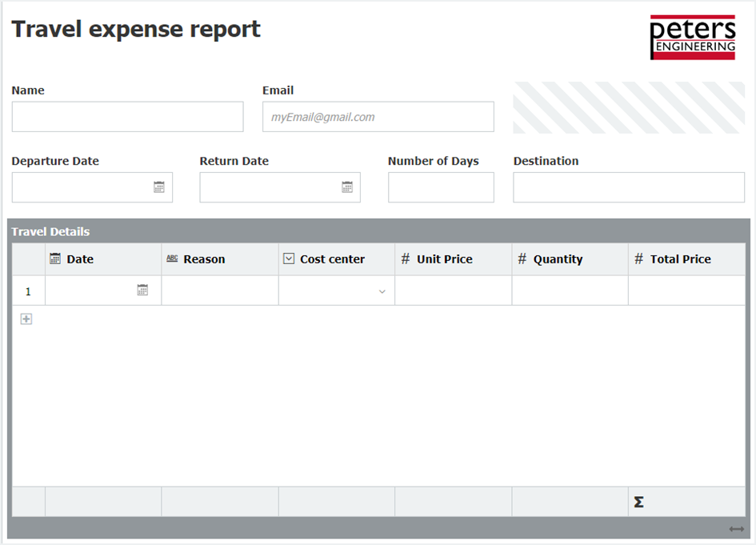The height and width of the screenshot is (545, 756).
Task: Click the Peters Engineering logo
Action: tap(692, 37)
